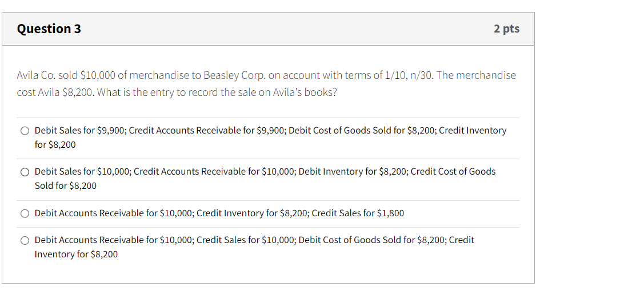Image resolution: width=644 pixels, height=299 pixels.
Task: Choose the radio for Debit Sales $10,000 answer
Action: click(x=25, y=172)
